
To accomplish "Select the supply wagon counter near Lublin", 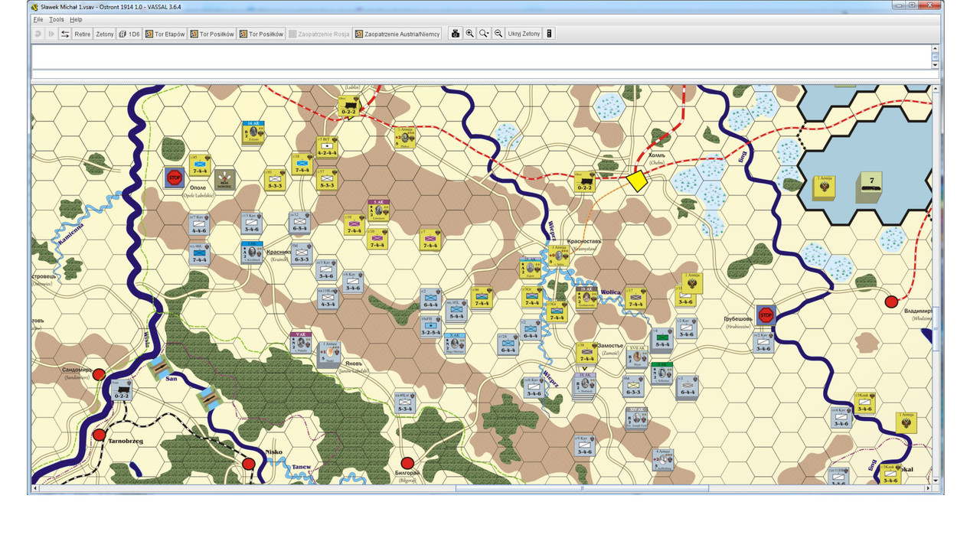I will 349,105.
